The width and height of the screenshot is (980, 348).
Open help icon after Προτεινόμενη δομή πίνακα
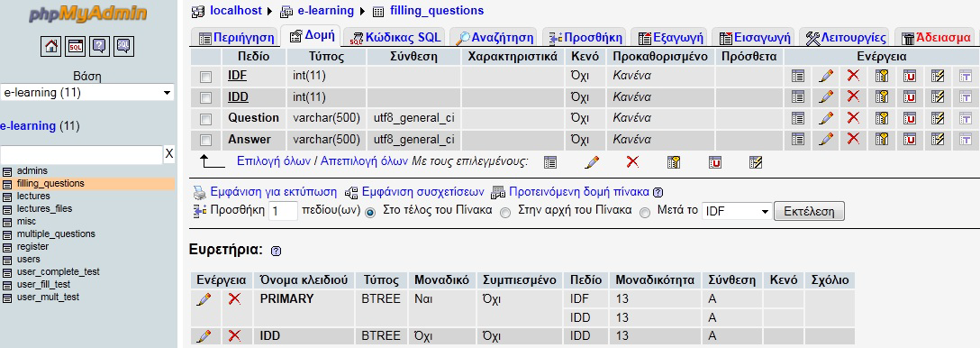[658, 192]
